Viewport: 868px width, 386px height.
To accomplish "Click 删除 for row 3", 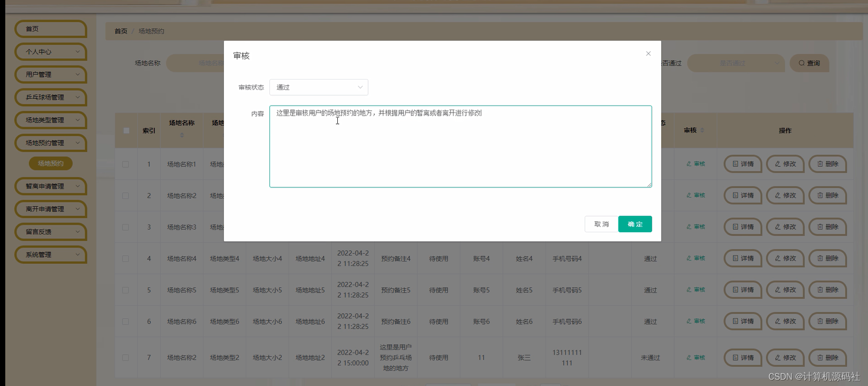I will pyautogui.click(x=827, y=227).
